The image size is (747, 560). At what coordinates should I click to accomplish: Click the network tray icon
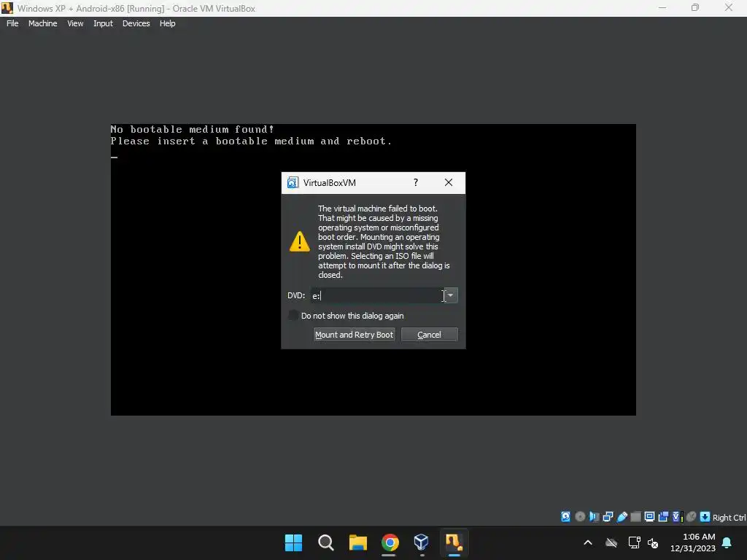pos(634,542)
